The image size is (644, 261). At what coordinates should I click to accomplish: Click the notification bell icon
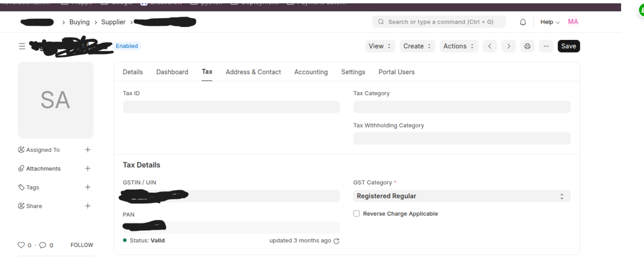(x=523, y=22)
